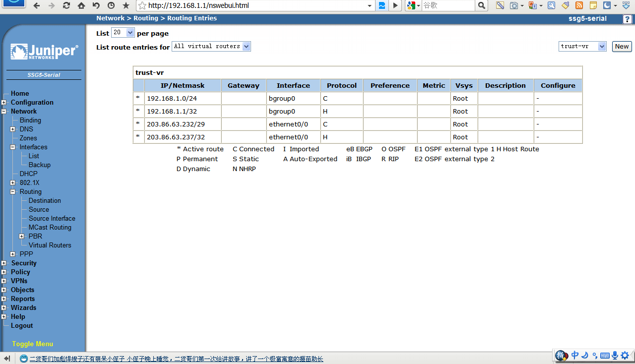Click the browser reload button
The width and height of the screenshot is (635, 364).
tap(66, 5)
